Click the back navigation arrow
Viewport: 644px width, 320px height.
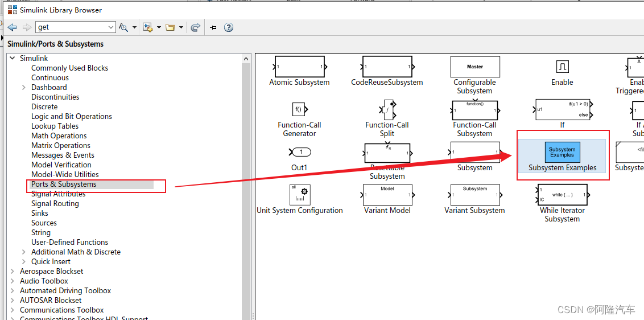pos(13,27)
